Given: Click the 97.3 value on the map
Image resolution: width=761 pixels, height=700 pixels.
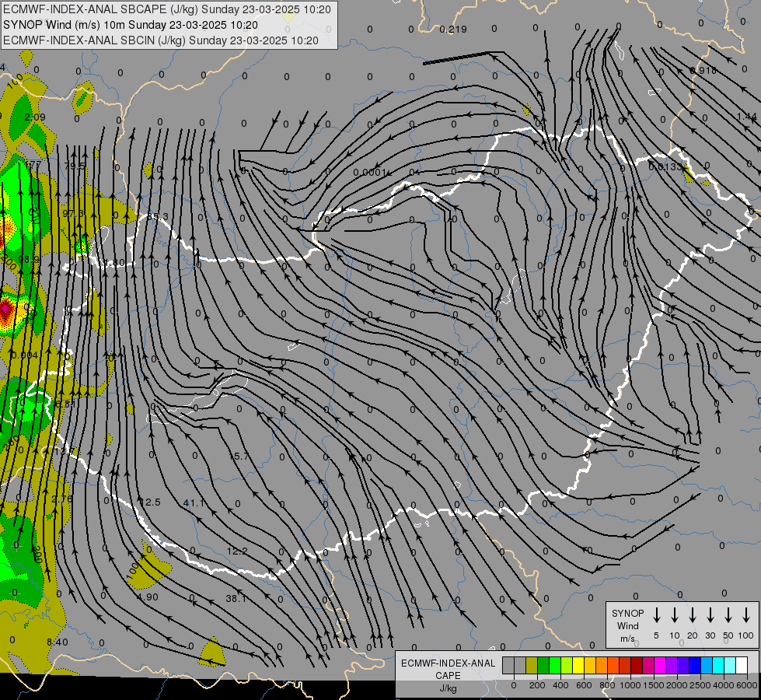Looking at the screenshot, I should pos(73,214).
